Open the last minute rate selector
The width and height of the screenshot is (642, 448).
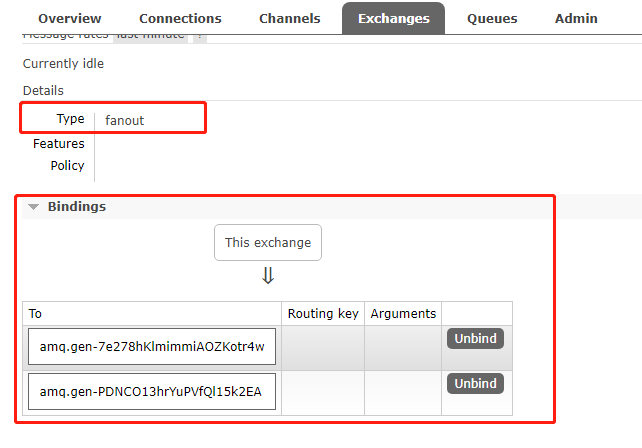point(150,37)
